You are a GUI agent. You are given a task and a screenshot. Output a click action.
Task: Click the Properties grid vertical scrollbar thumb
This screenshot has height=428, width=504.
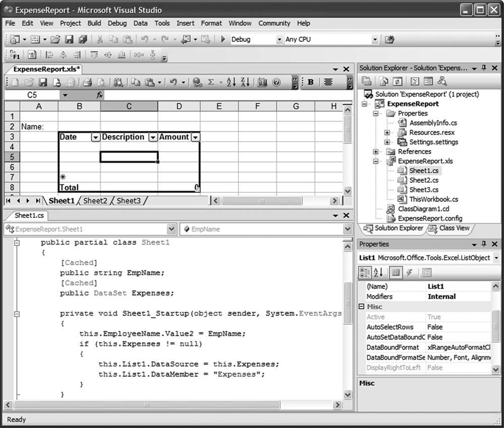coord(495,326)
